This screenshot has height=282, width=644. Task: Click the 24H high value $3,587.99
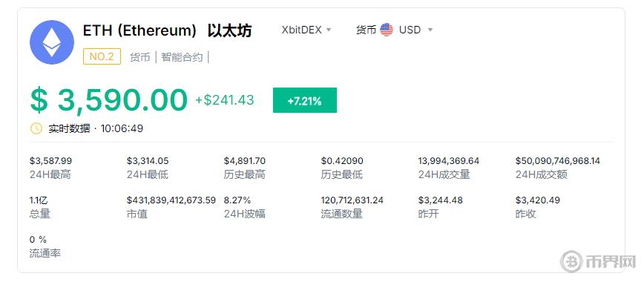click(51, 161)
